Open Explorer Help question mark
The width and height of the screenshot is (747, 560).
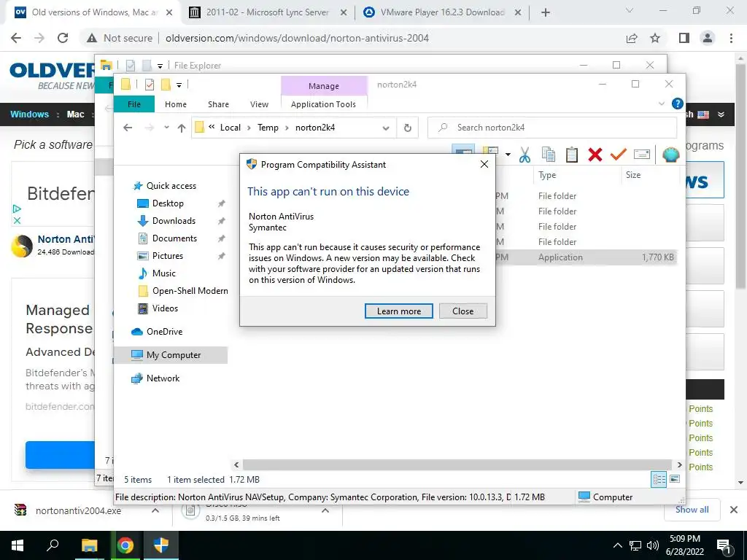677,104
